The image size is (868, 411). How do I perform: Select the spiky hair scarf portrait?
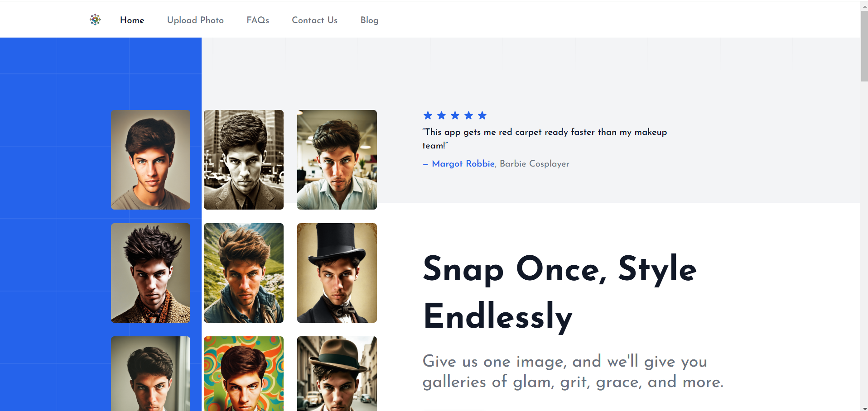tap(150, 273)
